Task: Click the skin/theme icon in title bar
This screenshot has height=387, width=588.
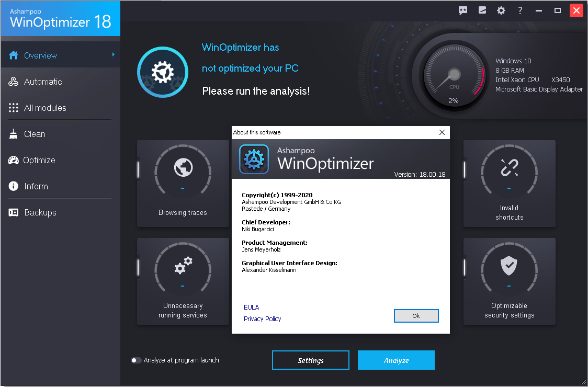Action: (x=482, y=10)
